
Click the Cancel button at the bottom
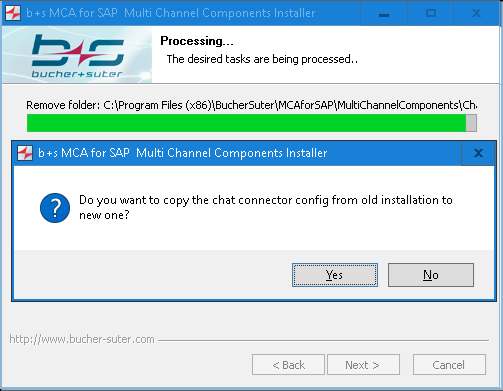click(449, 365)
